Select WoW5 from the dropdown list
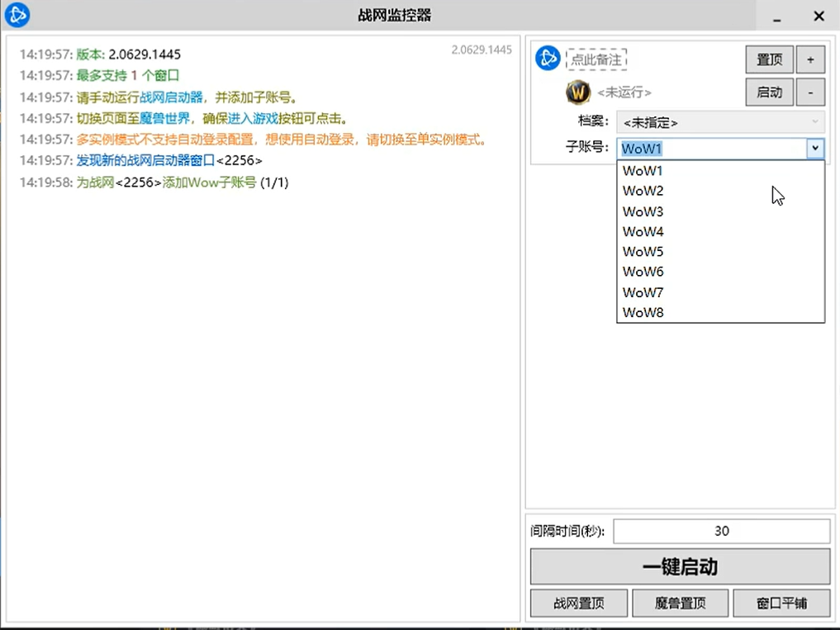This screenshot has height=630, width=840. coord(720,251)
